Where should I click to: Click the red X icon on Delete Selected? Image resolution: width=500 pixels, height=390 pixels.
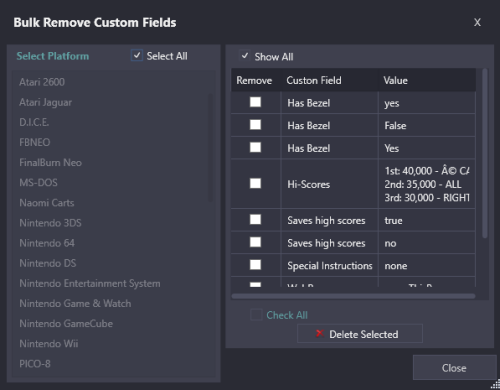(319, 333)
